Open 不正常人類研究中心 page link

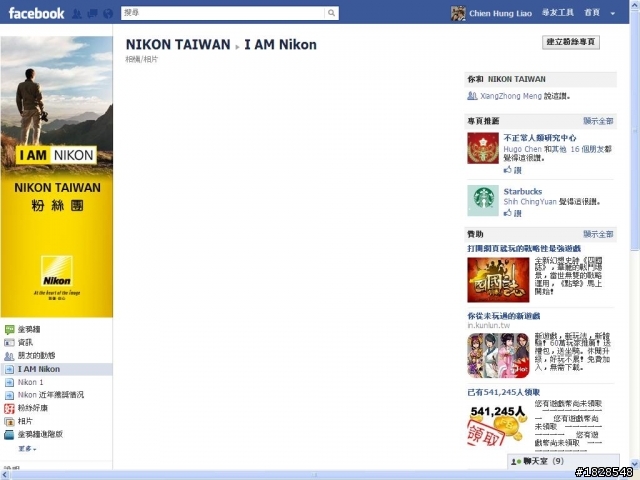pos(540,138)
